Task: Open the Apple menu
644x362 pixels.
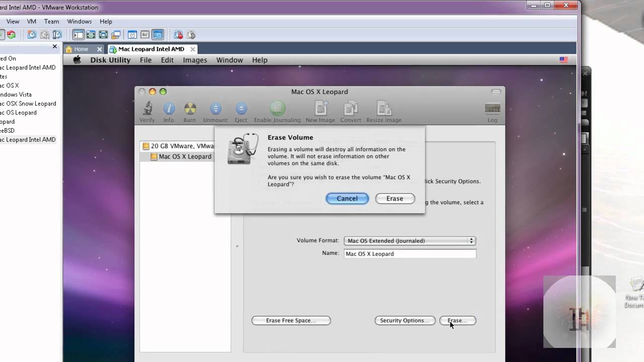Action: point(77,60)
